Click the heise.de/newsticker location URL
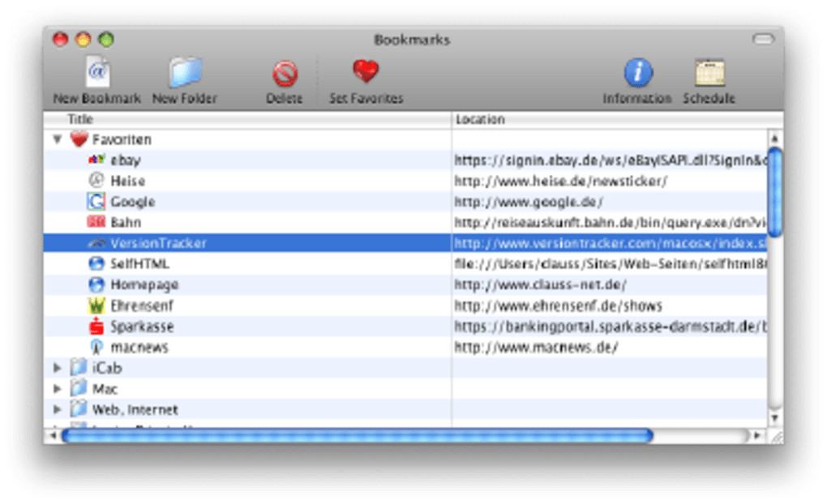The image size is (827, 504). tap(560, 181)
